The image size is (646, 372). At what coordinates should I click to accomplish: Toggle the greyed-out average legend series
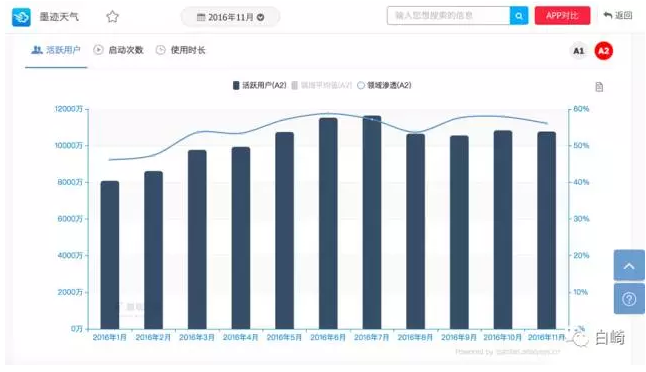(322, 85)
